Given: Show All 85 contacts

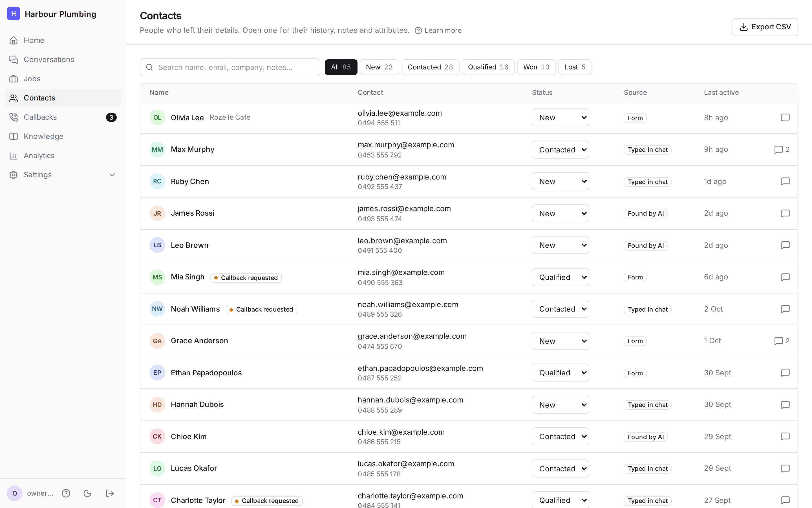Looking at the screenshot, I should [341, 67].
